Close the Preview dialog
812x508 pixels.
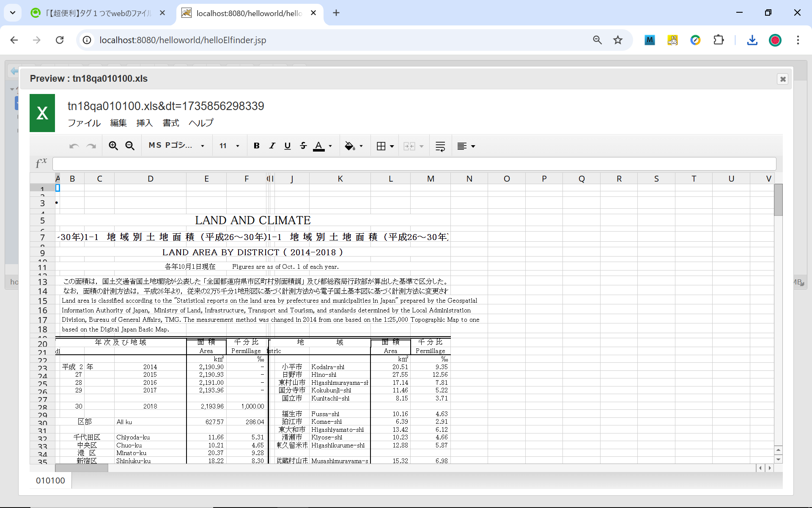coord(783,79)
